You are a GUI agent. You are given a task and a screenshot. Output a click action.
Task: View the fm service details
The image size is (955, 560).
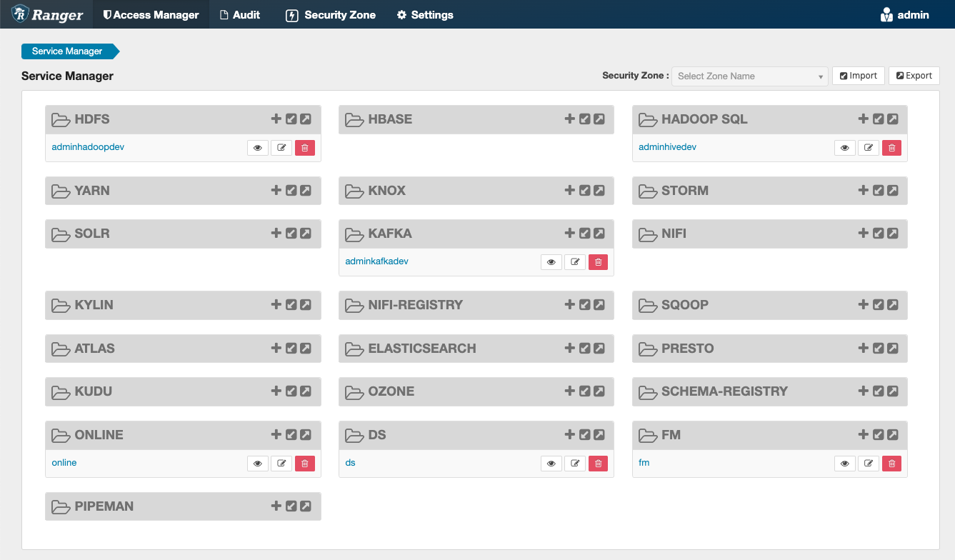[845, 464]
